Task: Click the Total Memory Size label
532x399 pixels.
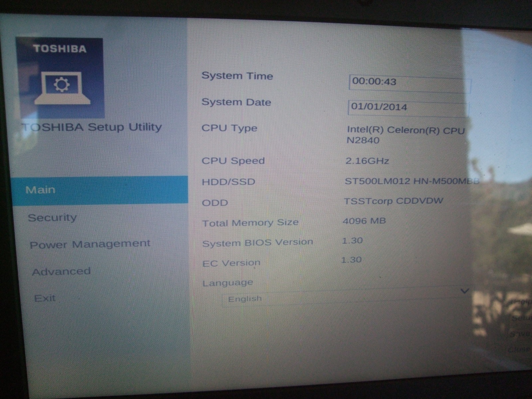Action: [x=250, y=223]
